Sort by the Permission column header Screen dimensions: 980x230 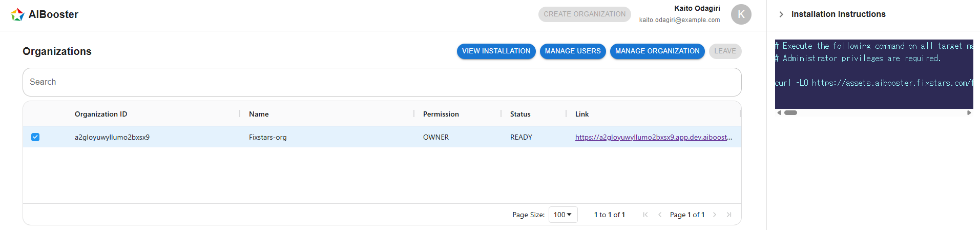click(x=441, y=114)
